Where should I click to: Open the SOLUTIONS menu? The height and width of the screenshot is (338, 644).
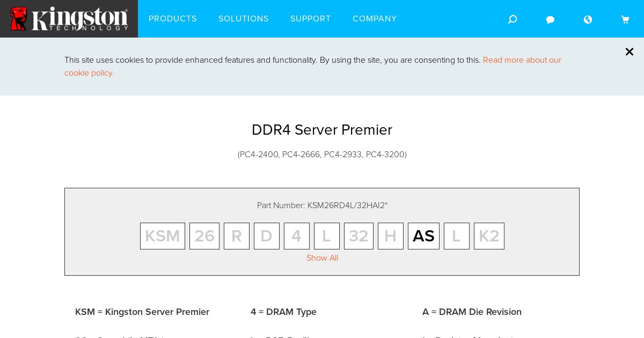coord(244,19)
